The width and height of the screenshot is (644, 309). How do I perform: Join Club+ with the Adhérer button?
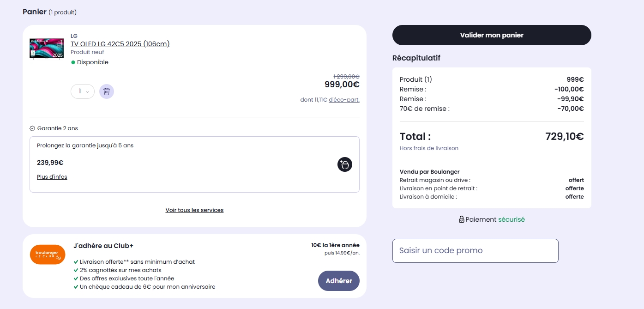pyautogui.click(x=339, y=281)
